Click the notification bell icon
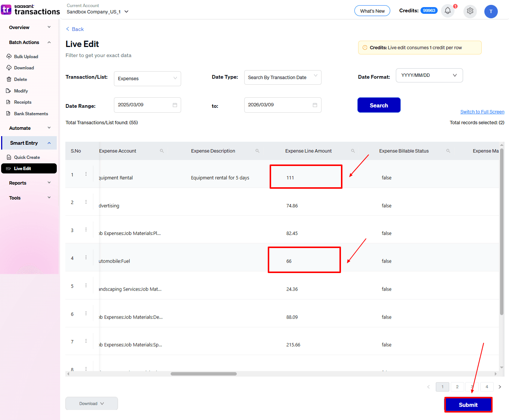The image size is (509, 420). (x=447, y=11)
